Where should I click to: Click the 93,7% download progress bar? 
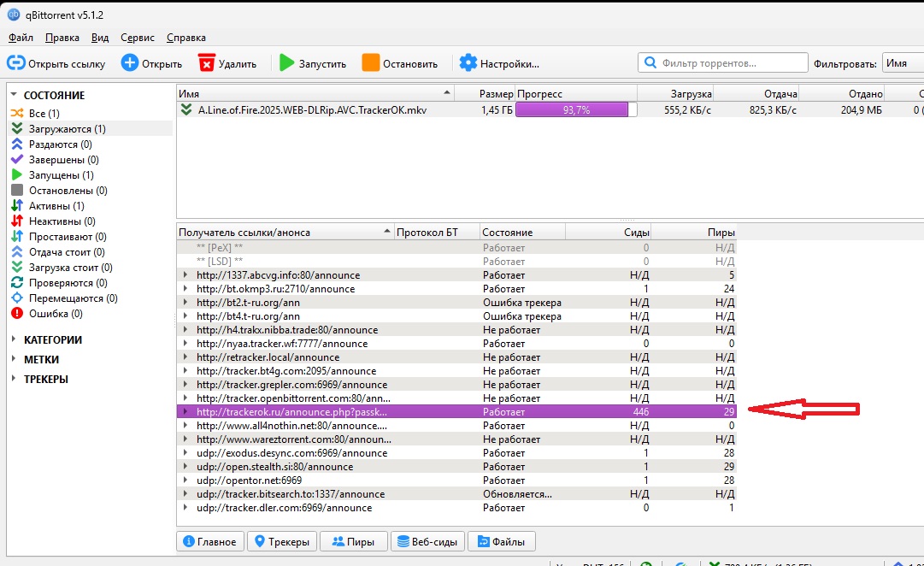pos(576,109)
